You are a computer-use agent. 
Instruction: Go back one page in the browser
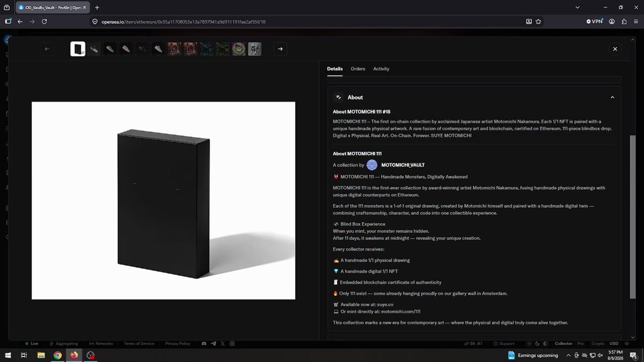pos(20,21)
